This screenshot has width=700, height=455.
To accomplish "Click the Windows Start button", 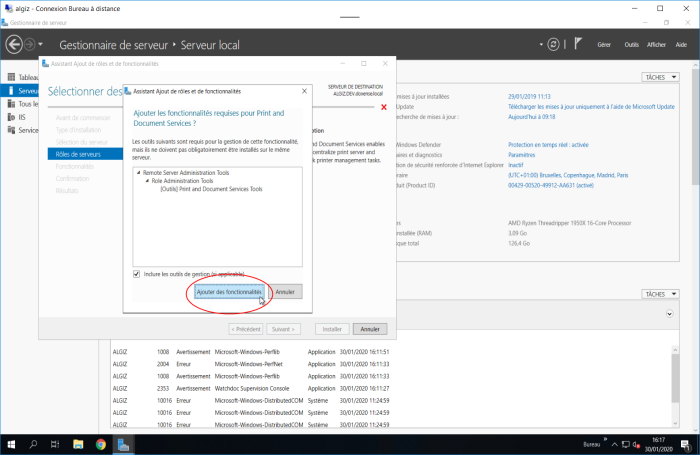I will click(10, 444).
